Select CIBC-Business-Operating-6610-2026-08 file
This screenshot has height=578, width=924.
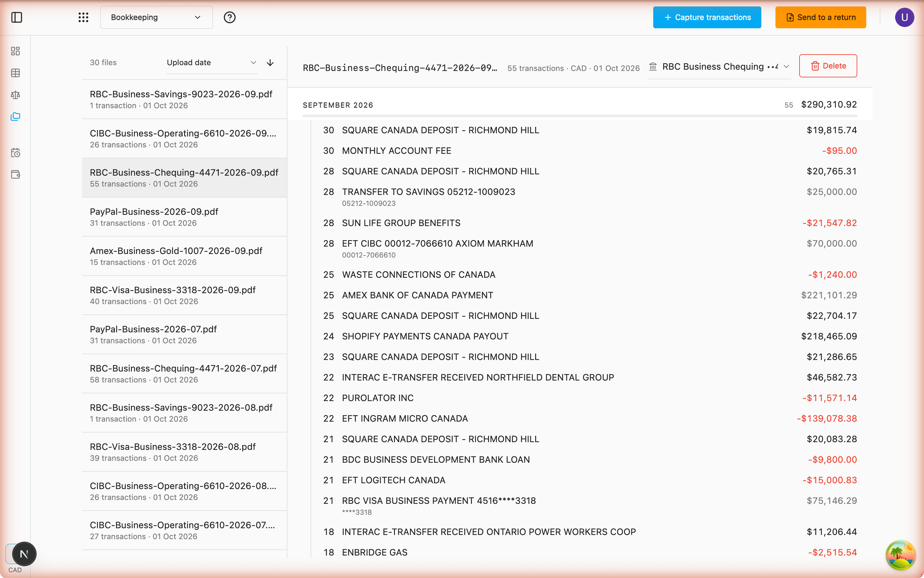click(x=184, y=491)
